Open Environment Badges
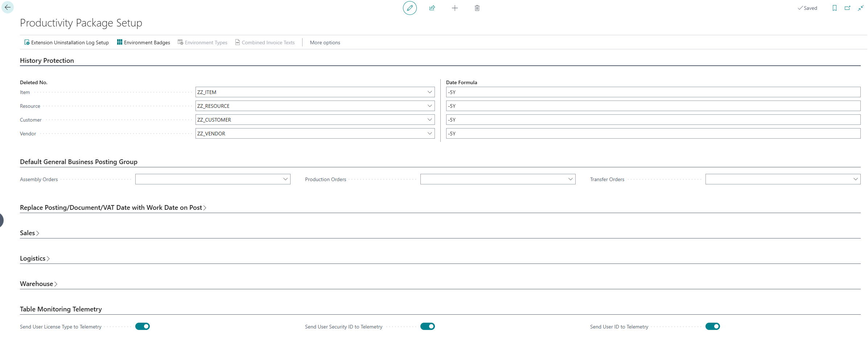 click(143, 42)
